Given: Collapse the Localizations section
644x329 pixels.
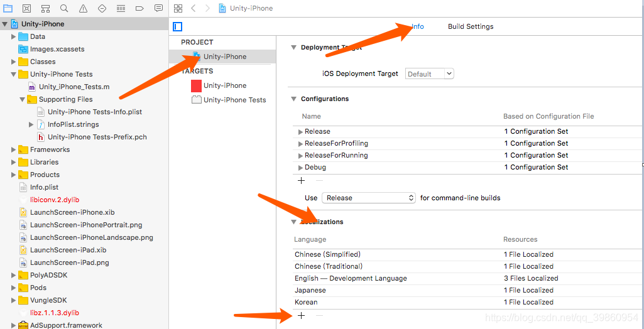Looking at the screenshot, I should [x=293, y=222].
